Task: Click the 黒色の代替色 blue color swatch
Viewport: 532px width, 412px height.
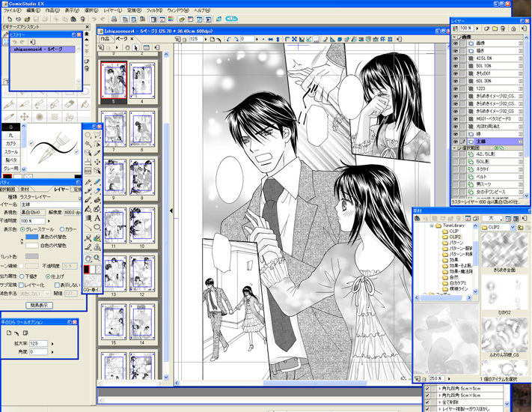Action: [x=32, y=237]
